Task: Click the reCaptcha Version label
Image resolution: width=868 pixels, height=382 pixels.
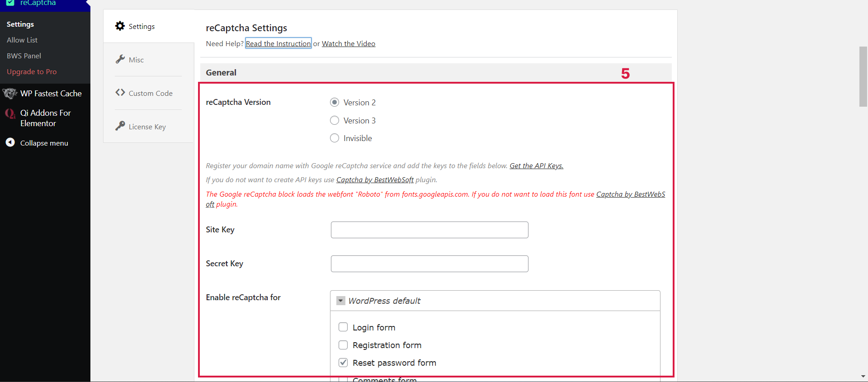Action: point(238,102)
